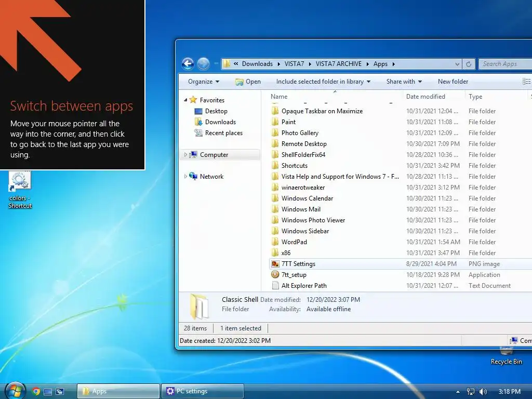The width and height of the screenshot is (532, 399).
Task: Click the refresh button beside address bar
Action: click(468, 64)
